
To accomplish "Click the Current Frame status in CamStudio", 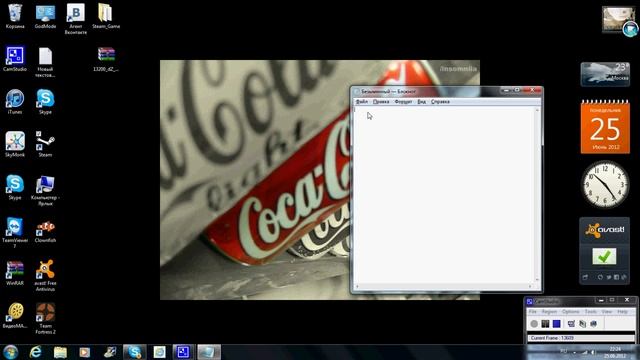I will [x=581, y=338].
